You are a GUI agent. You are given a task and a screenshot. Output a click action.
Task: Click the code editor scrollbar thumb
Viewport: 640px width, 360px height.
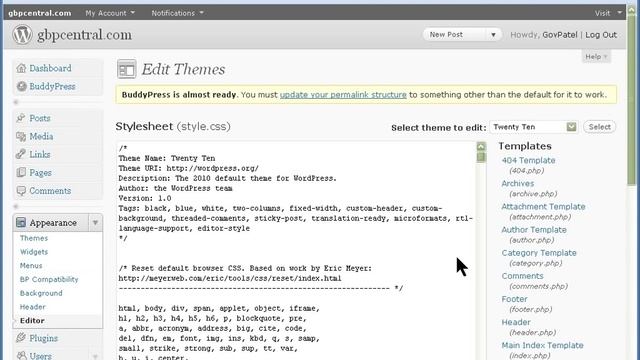tap(481, 158)
